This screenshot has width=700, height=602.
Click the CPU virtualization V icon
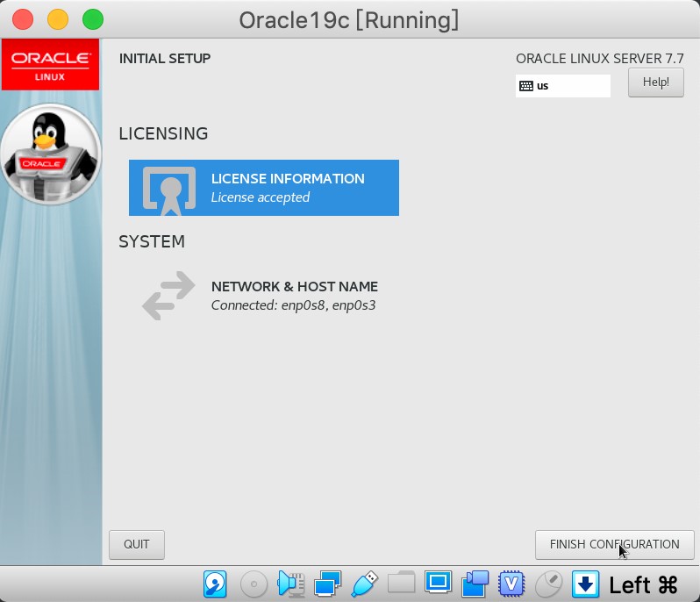(511, 584)
